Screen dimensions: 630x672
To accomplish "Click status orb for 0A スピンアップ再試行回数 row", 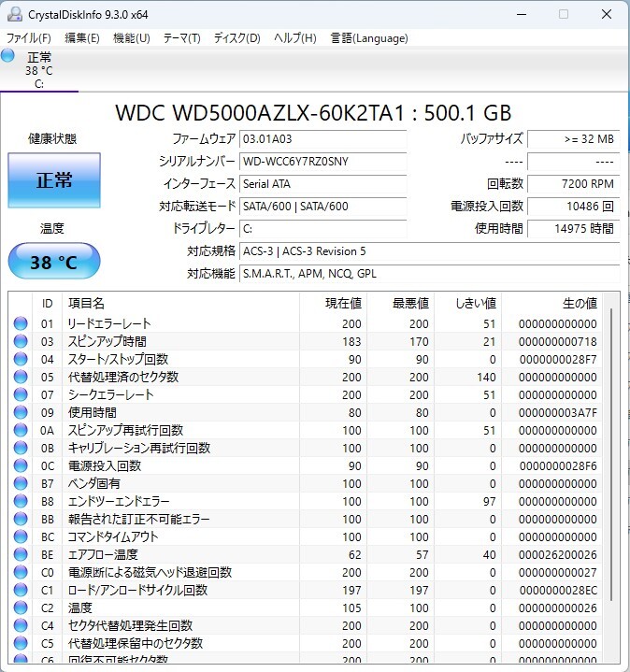I will coord(21,430).
